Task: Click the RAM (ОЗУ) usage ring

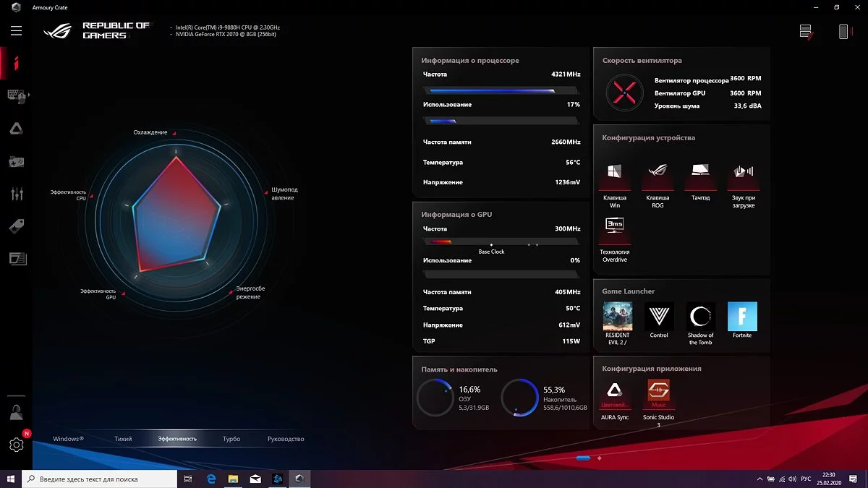Action: tap(435, 398)
